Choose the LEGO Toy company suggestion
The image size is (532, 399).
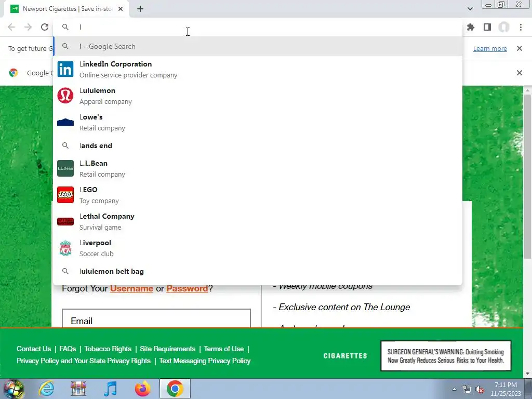pos(258,195)
